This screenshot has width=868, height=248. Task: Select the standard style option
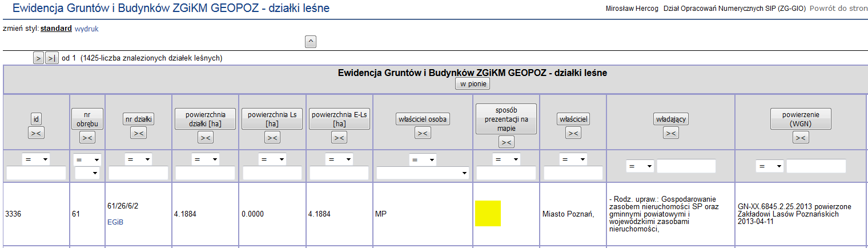click(x=56, y=29)
